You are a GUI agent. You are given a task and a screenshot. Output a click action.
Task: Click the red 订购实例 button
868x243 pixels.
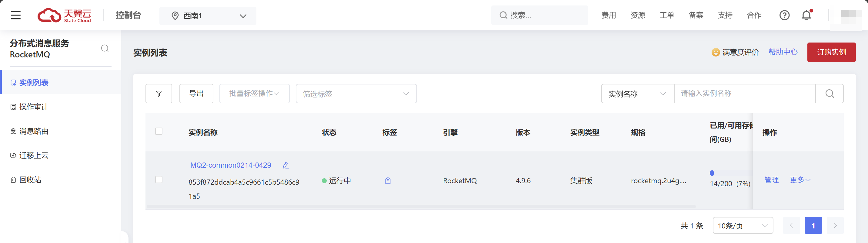click(x=831, y=52)
